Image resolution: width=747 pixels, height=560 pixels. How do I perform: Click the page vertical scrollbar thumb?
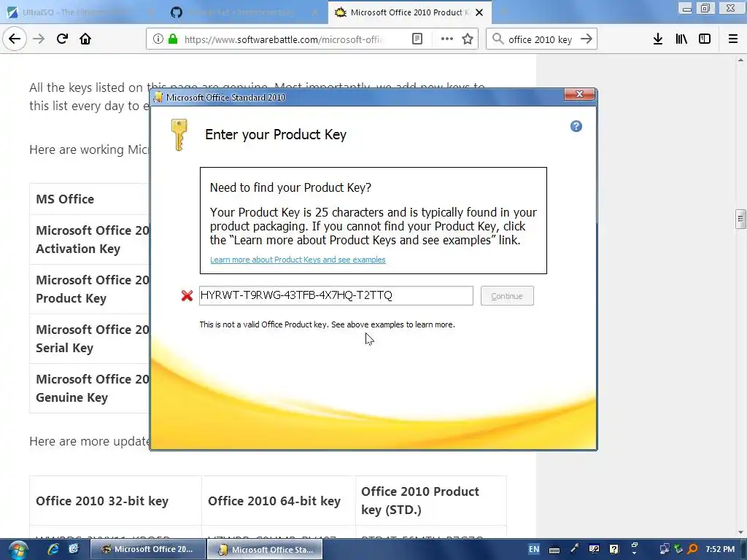click(x=740, y=219)
